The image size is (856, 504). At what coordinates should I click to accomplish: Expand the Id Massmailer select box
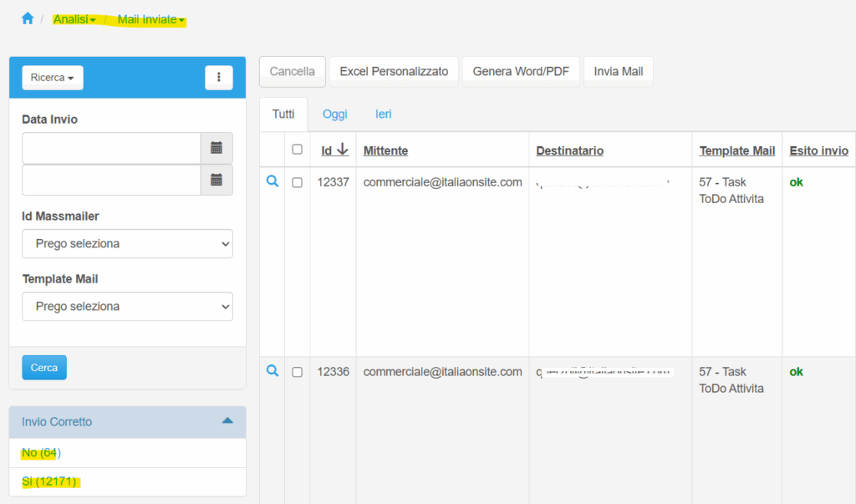click(127, 244)
